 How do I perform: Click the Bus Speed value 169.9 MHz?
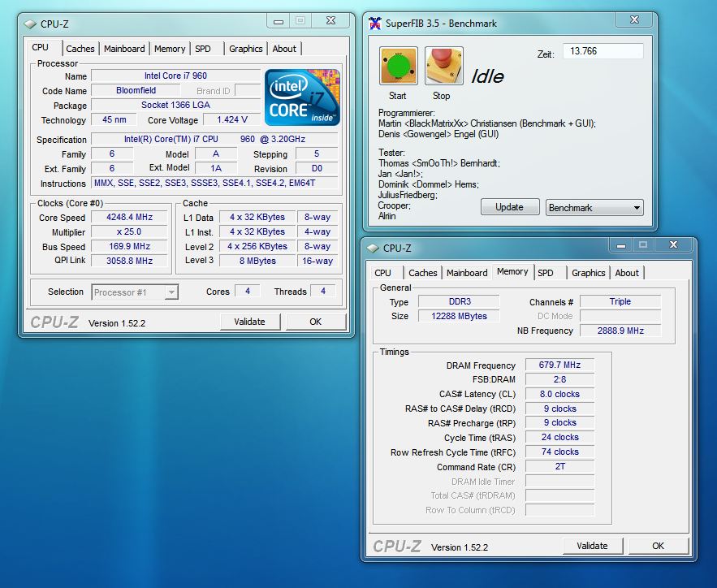129,246
